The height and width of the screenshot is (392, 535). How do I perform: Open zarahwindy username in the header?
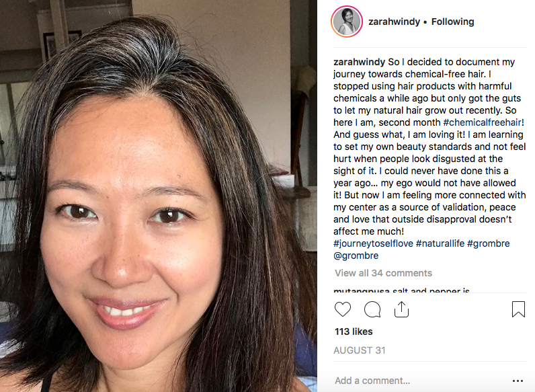pos(394,22)
